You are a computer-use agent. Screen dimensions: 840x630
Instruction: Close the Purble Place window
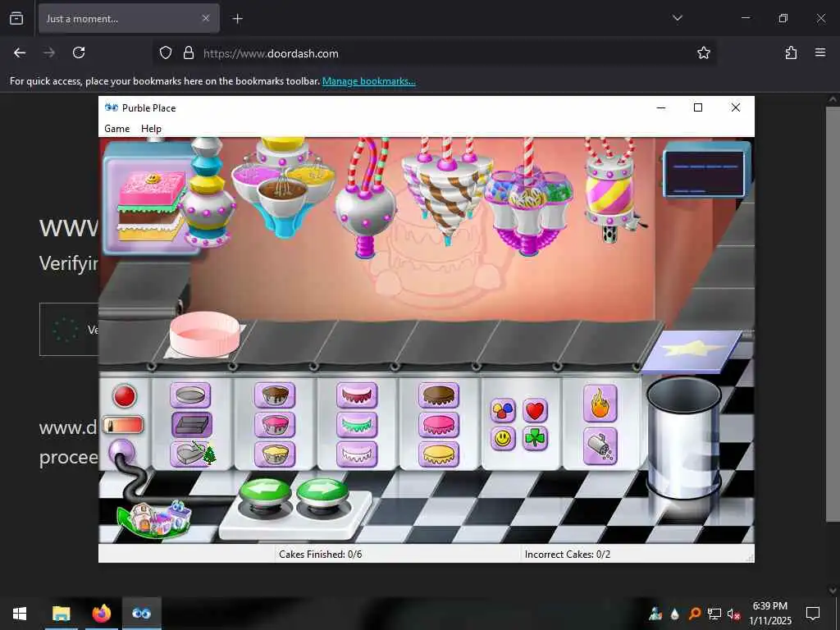[736, 107]
